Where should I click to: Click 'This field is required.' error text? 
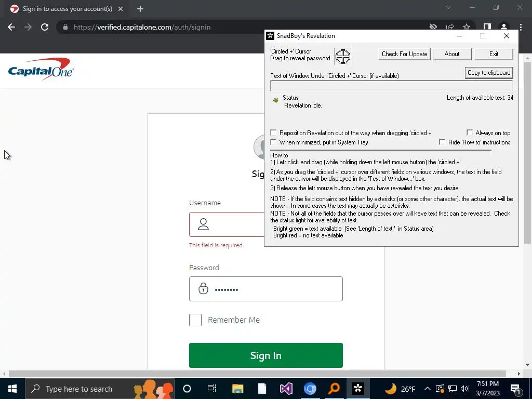click(x=217, y=245)
